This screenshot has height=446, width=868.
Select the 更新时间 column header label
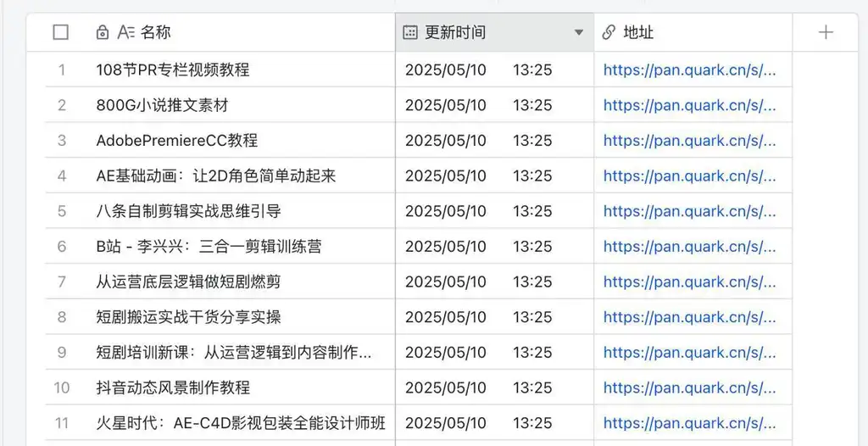click(455, 33)
